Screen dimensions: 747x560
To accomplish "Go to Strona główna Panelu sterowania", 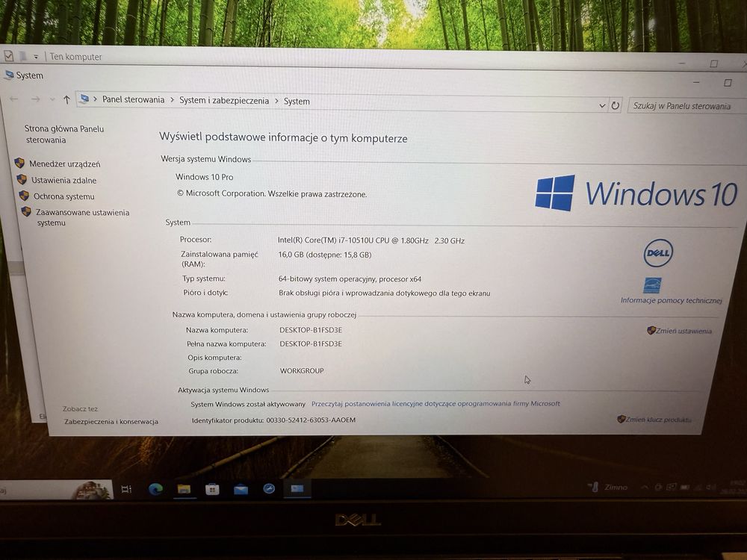I will point(63,134).
